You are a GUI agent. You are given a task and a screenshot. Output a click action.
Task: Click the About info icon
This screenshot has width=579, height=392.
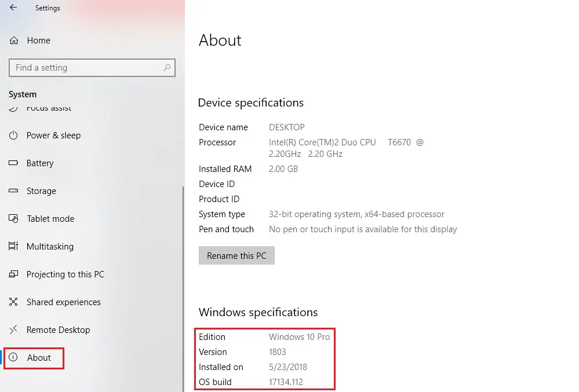[13, 357]
